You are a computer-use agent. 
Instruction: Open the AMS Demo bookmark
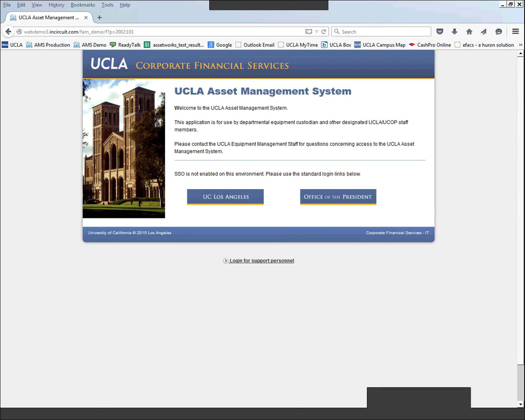90,45
